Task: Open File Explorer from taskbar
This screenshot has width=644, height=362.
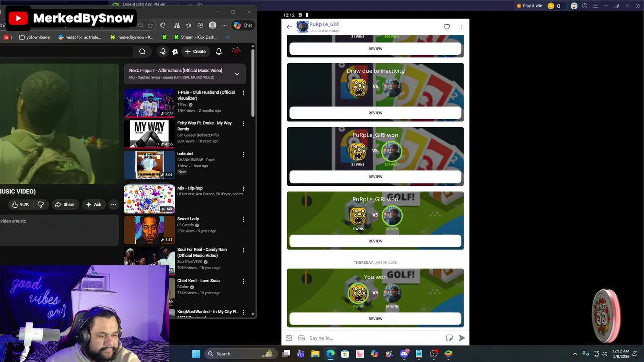Action: coord(315,354)
